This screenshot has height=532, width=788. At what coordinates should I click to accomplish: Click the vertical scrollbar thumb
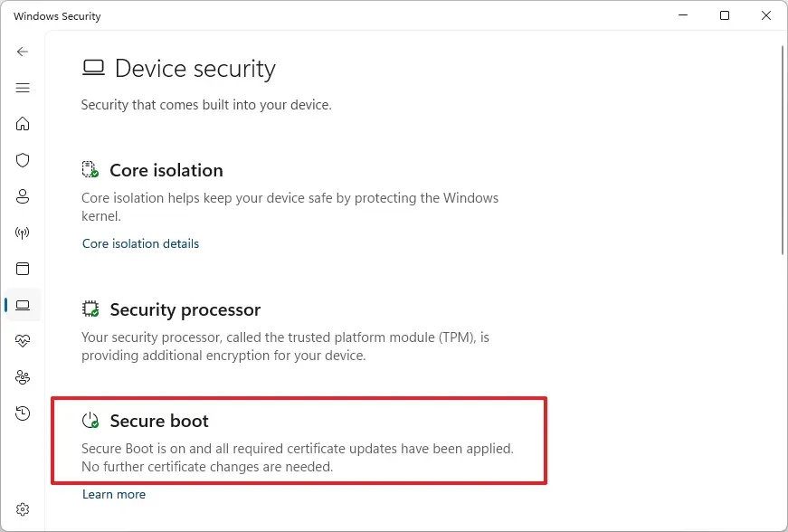[783, 151]
